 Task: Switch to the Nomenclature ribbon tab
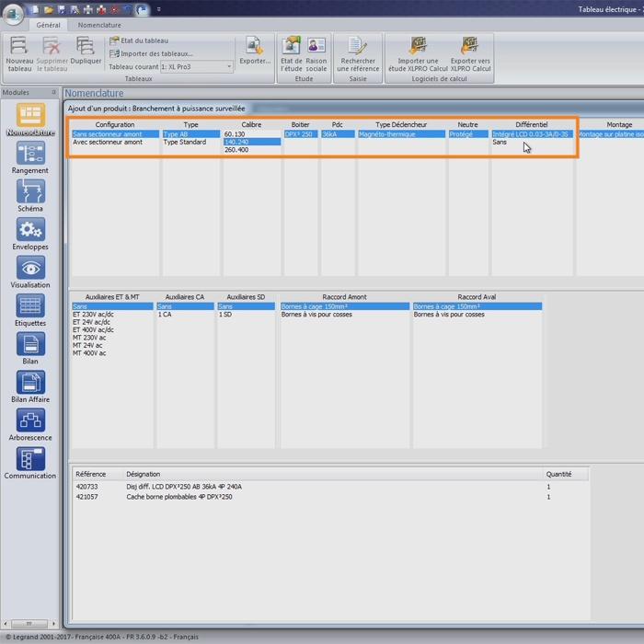click(x=99, y=25)
